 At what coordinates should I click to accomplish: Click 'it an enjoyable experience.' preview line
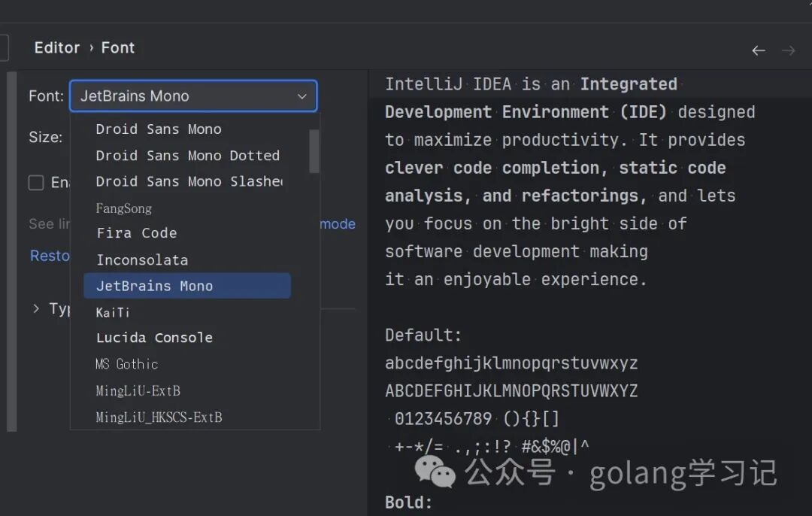(516, 280)
